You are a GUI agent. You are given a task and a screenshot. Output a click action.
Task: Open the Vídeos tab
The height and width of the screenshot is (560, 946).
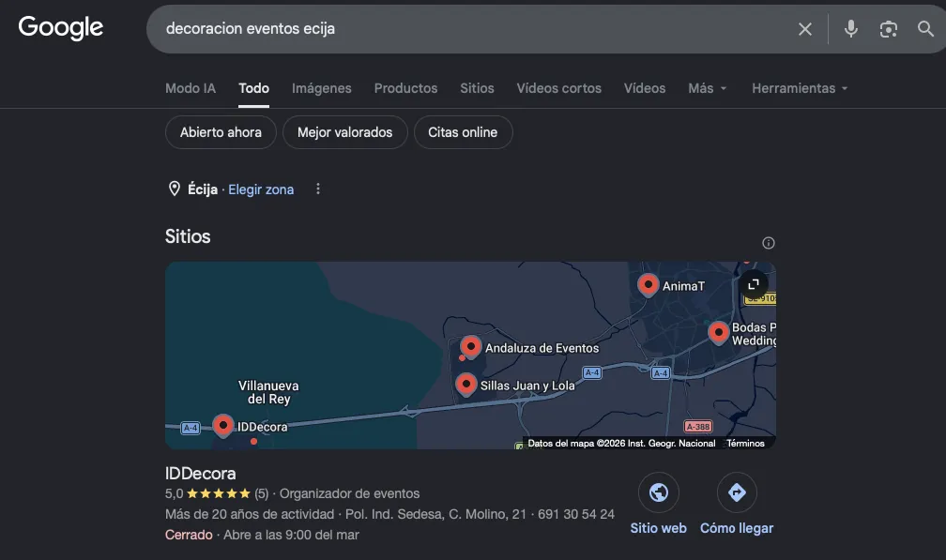point(645,88)
